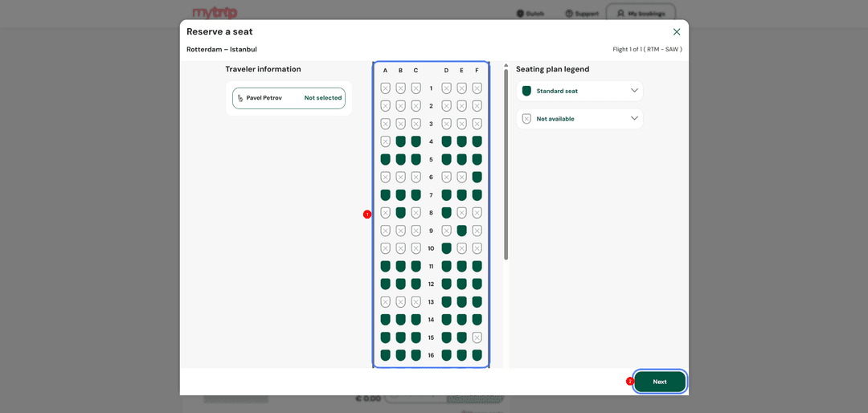Select traveler Pavel Petrov card
Image resolution: width=868 pixels, height=413 pixels.
coord(289,98)
